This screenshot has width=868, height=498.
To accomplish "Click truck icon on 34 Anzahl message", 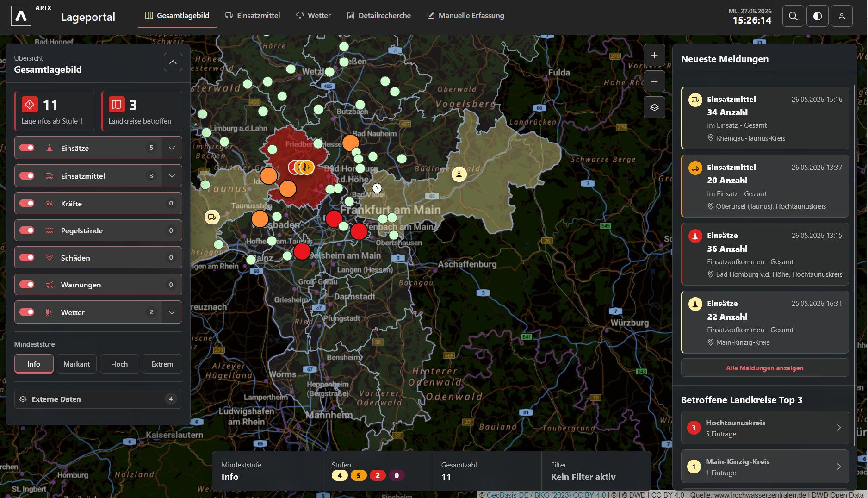I will pyautogui.click(x=695, y=100).
